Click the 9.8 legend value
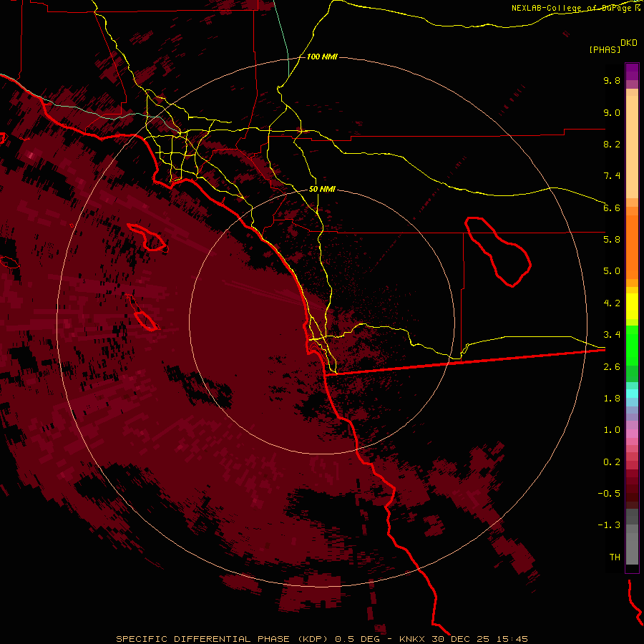The height and width of the screenshot is (644, 644). (x=612, y=80)
